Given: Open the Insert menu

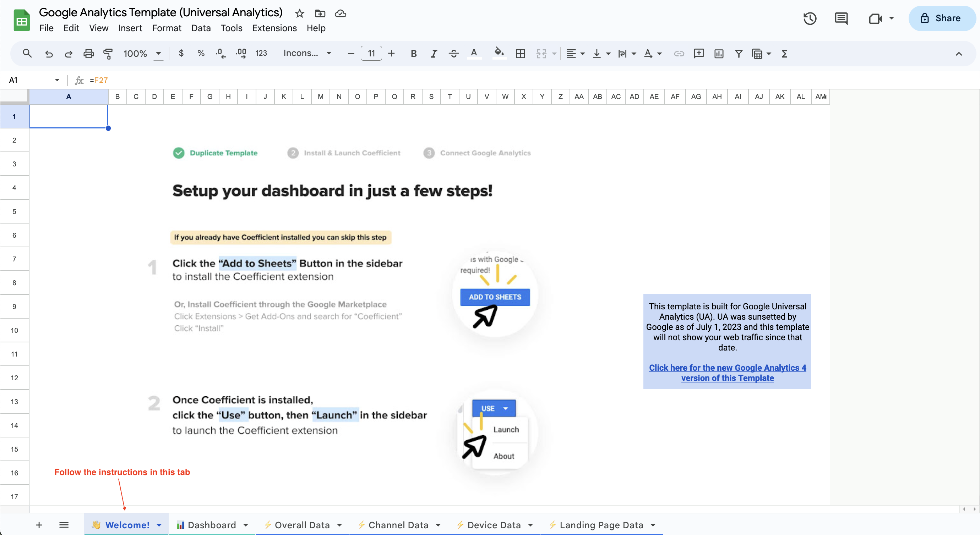Looking at the screenshot, I should click(130, 28).
